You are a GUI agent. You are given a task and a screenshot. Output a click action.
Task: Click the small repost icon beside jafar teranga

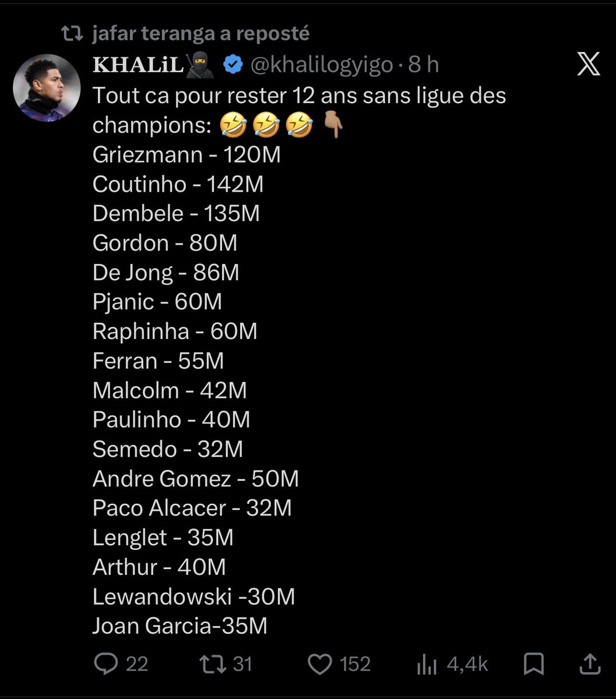(x=73, y=34)
